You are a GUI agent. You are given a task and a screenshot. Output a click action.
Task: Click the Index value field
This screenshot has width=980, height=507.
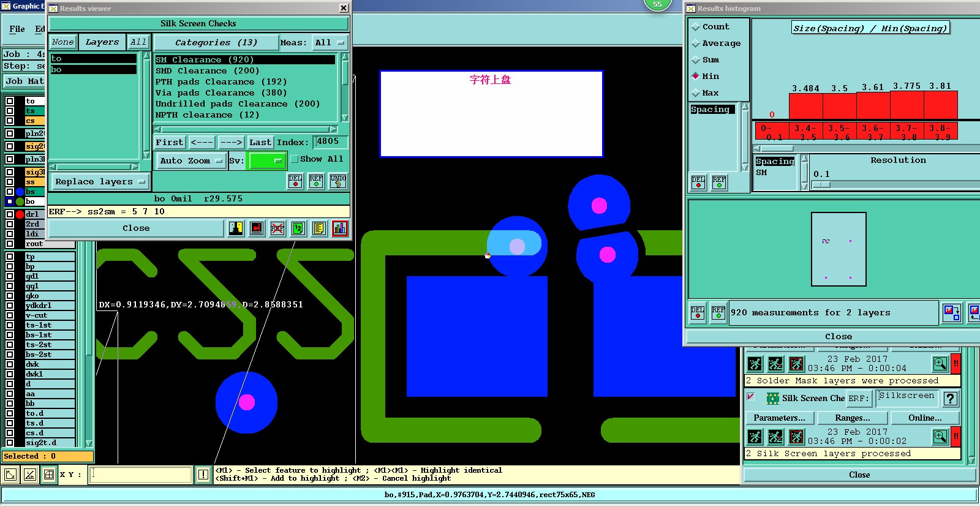tap(330, 142)
